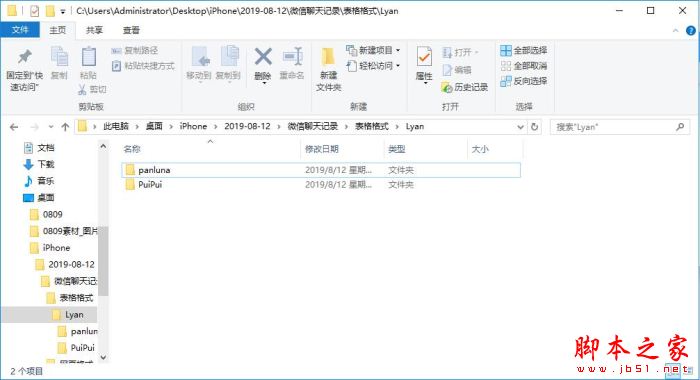Go up one folder level
This screenshot has width=700, height=380.
point(65,127)
